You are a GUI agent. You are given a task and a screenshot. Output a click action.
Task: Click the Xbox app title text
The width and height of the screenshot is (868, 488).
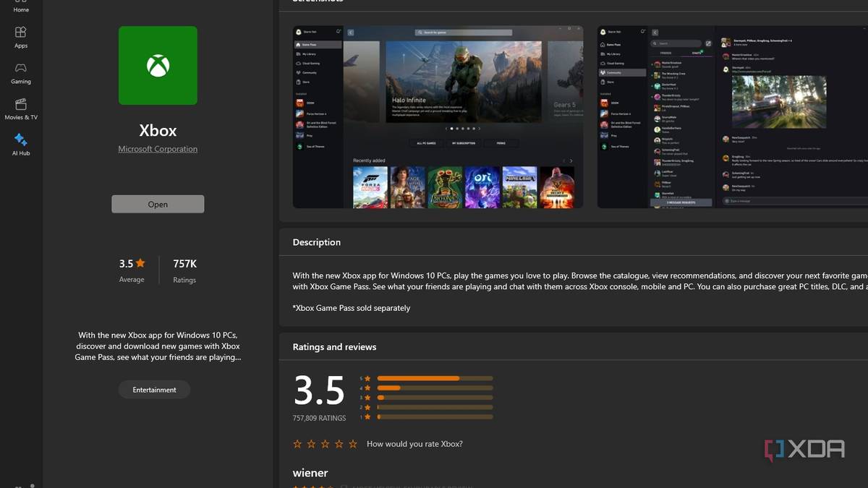(158, 131)
